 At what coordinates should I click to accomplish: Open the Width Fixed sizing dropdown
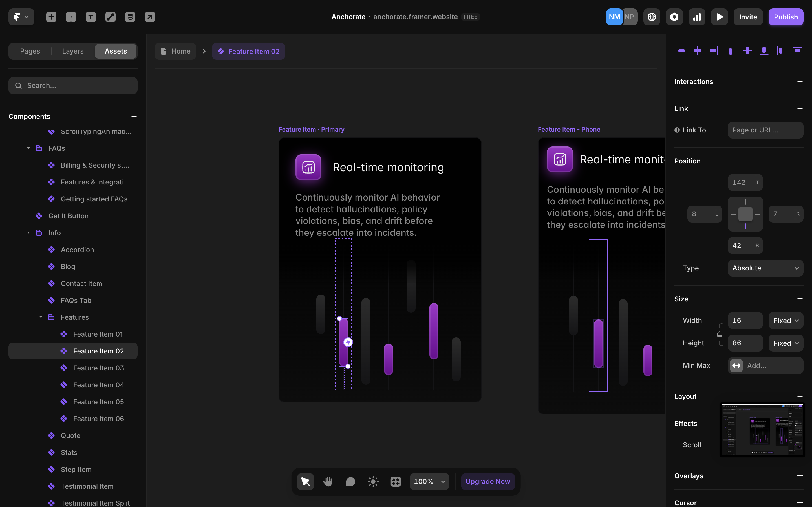[x=785, y=321]
